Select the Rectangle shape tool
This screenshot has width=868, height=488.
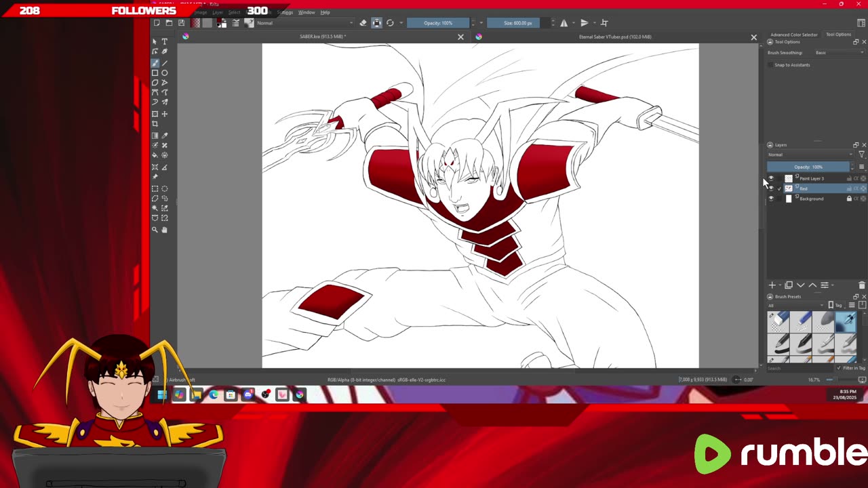[155, 73]
